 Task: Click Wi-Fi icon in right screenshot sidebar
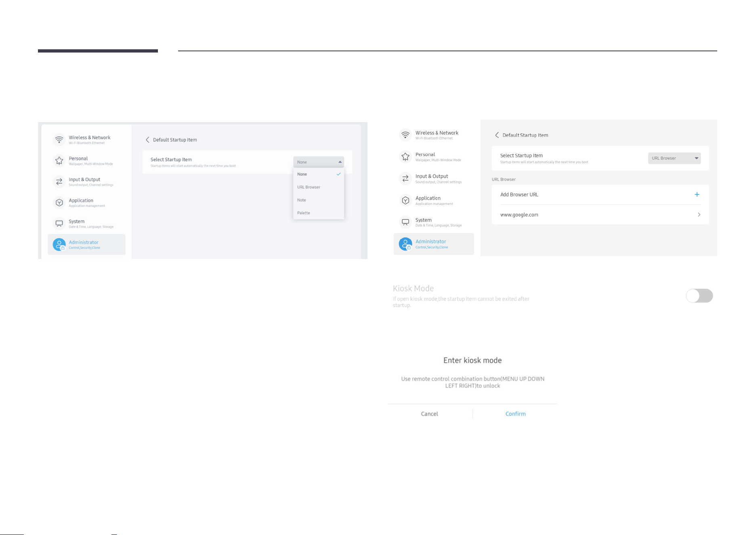pyautogui.click(x=405, y=135)
